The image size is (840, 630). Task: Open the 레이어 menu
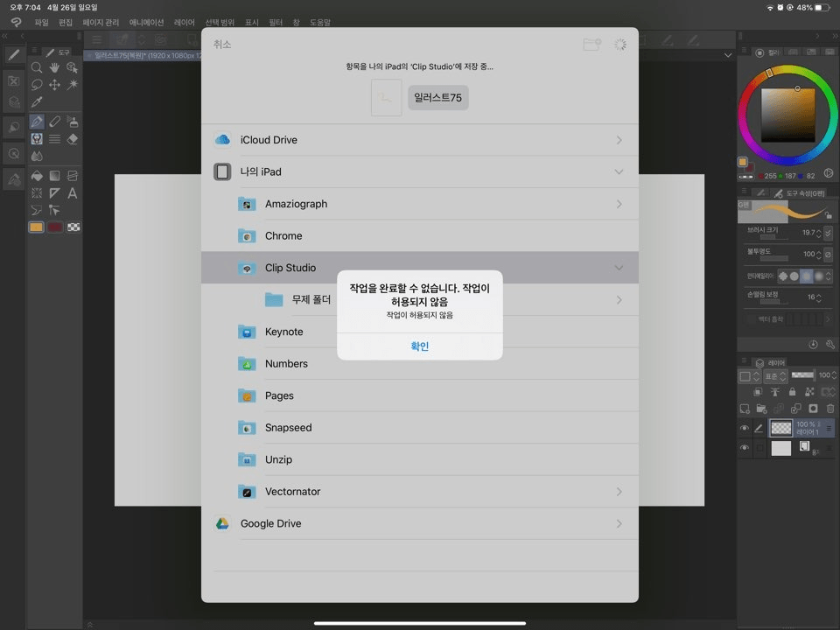click(x=185, y=23)
